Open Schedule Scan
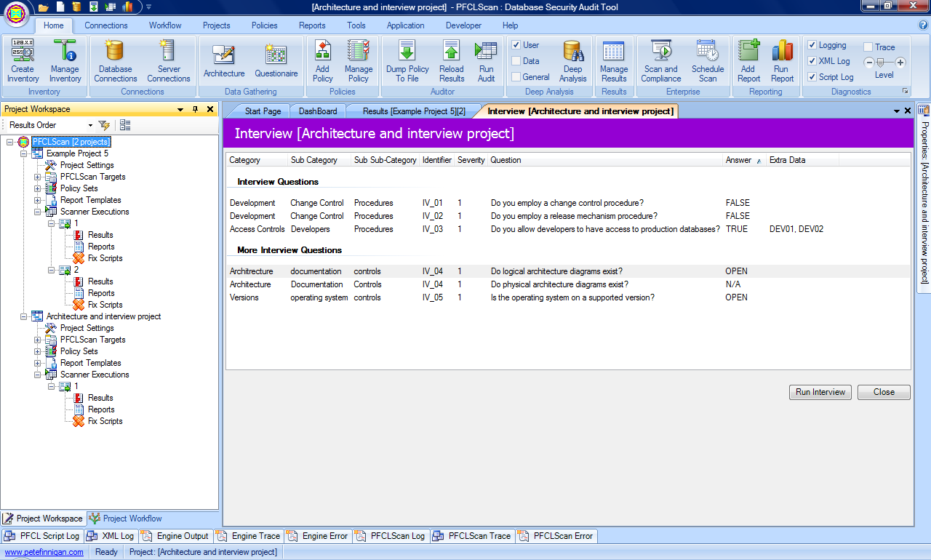The height and width of the screenshot is (560, 931). click(x=708, y=62)
